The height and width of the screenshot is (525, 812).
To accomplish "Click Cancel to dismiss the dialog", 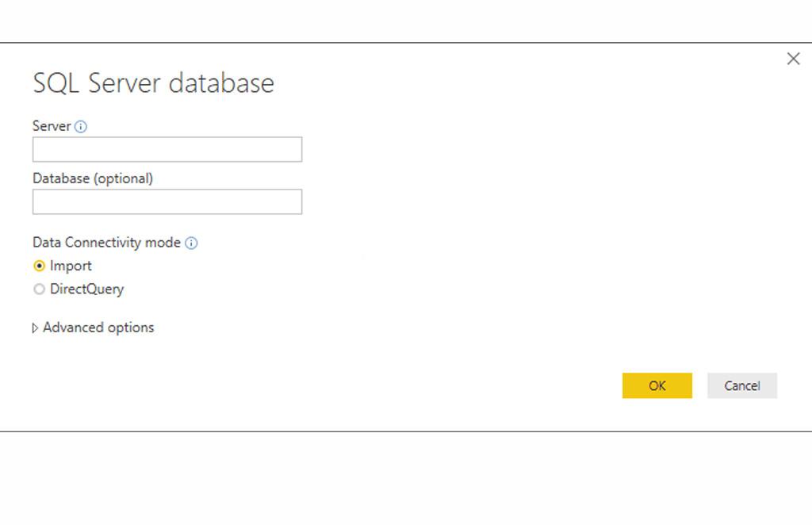I will pos(741,385).
